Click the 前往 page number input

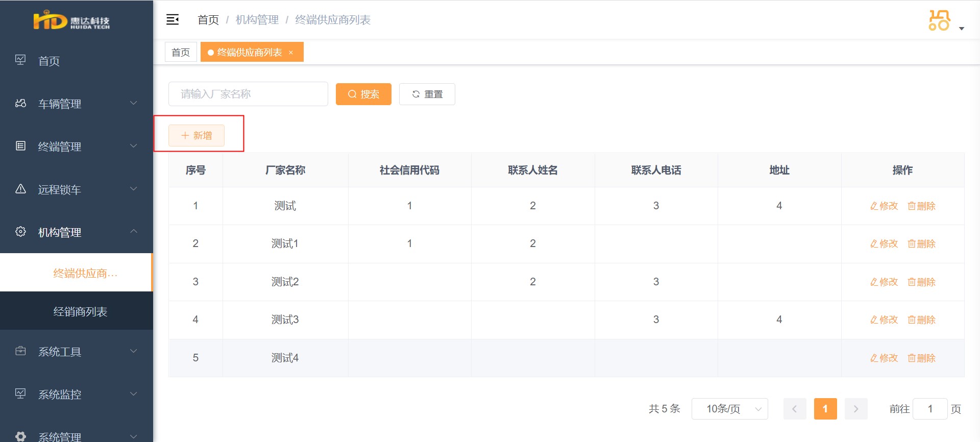[930, 409]
